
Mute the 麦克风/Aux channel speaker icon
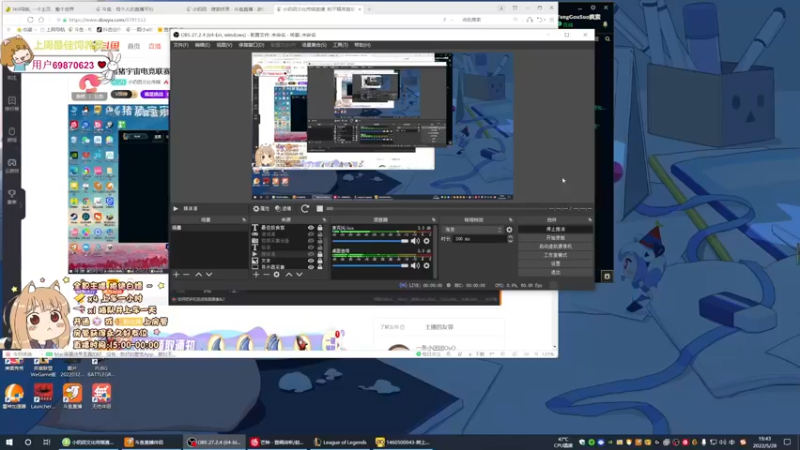point(415,241)
